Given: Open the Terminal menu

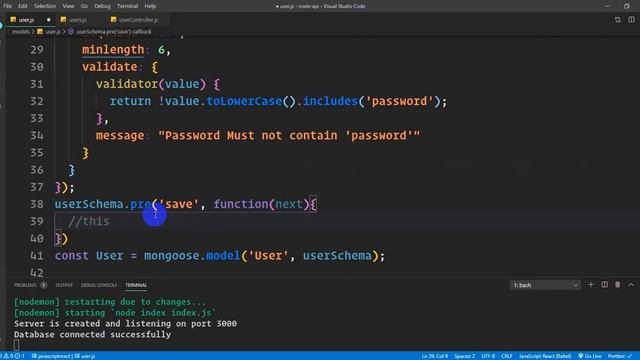Looking at the screenshot, I should [x=127, y=6].
